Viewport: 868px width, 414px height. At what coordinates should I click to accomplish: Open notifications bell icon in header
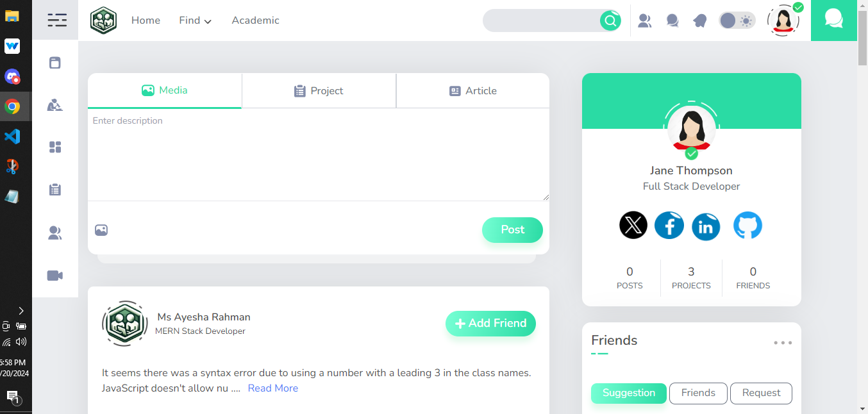pyautogui.click(x=699, y=21)
